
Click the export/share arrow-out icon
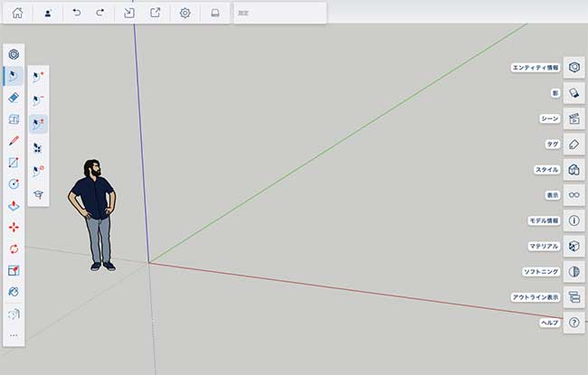(156, 13)
